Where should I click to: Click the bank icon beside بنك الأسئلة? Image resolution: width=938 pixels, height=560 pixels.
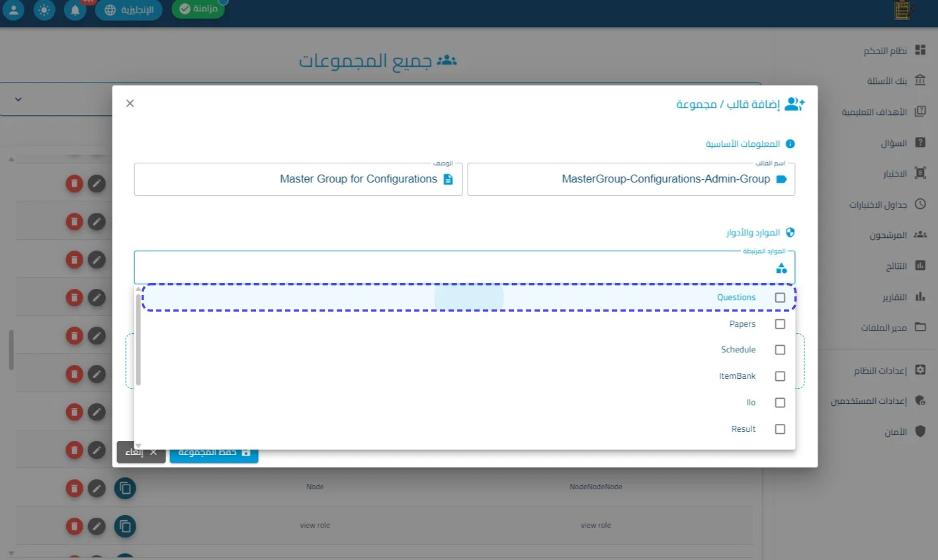pos(920,81)
